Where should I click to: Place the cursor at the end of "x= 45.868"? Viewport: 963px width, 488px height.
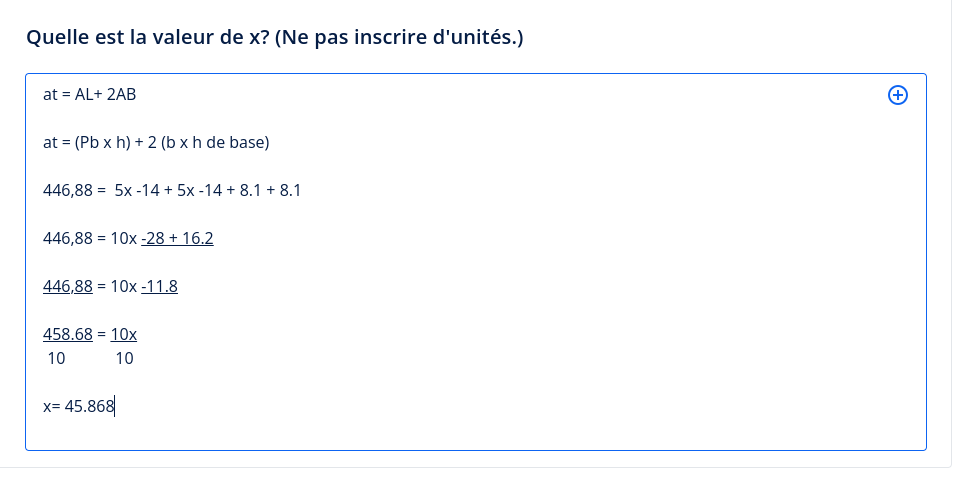point(116,407)
